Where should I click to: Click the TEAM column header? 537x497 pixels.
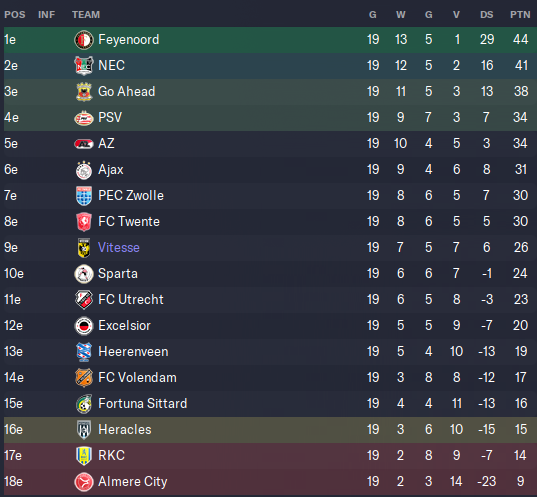[86, 15]
